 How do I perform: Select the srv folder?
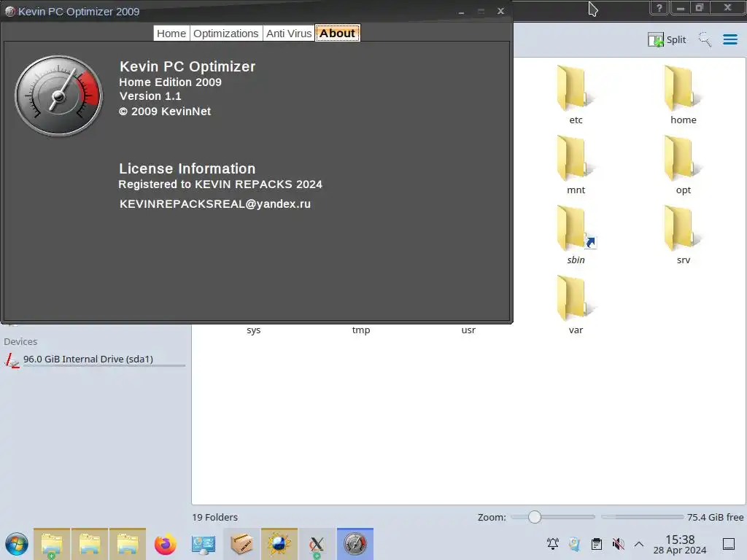coord(683,235)
